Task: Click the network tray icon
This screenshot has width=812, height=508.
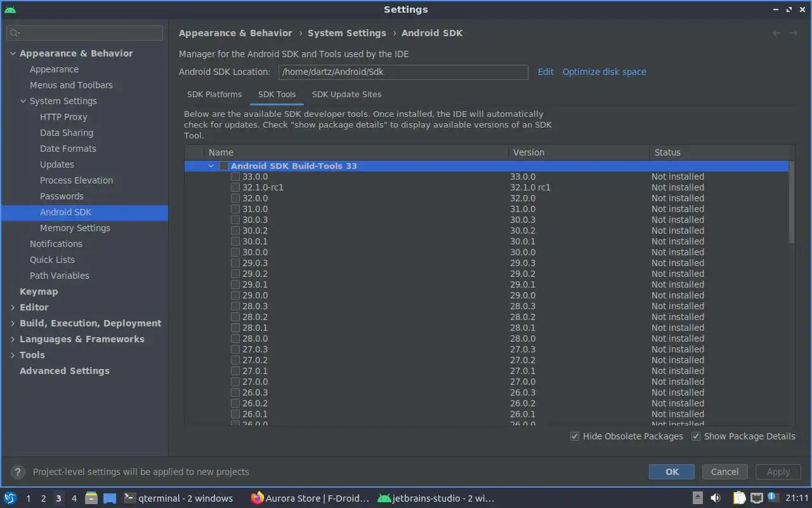Action: tap(756, 498)
